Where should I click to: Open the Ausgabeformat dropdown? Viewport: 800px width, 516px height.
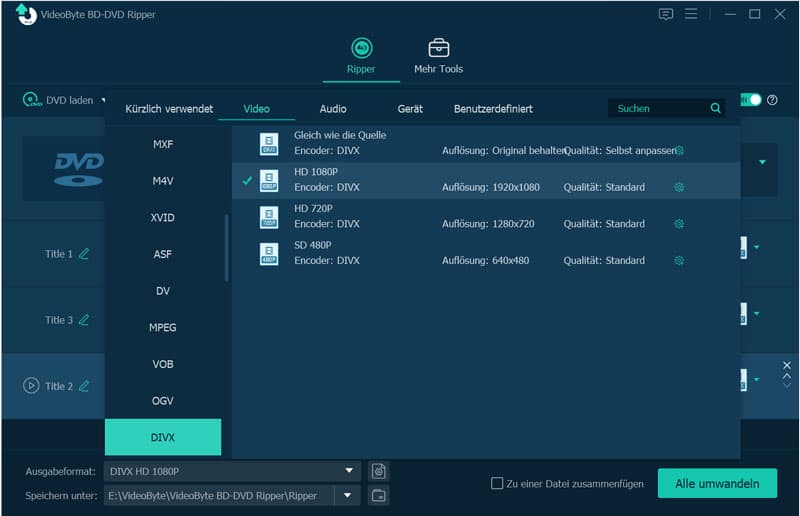(349, 471)
